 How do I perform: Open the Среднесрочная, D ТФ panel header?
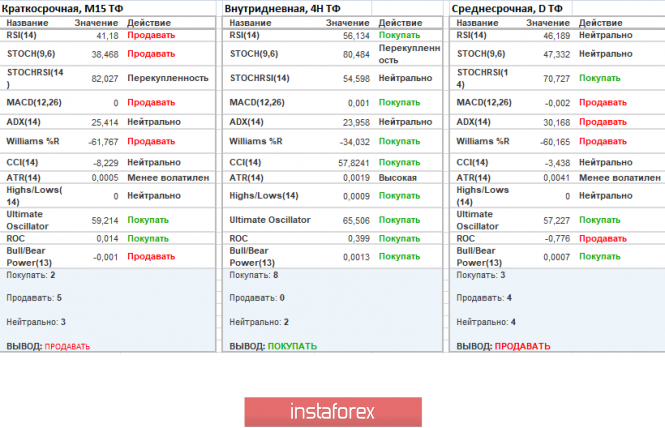[x=508, y=7]
